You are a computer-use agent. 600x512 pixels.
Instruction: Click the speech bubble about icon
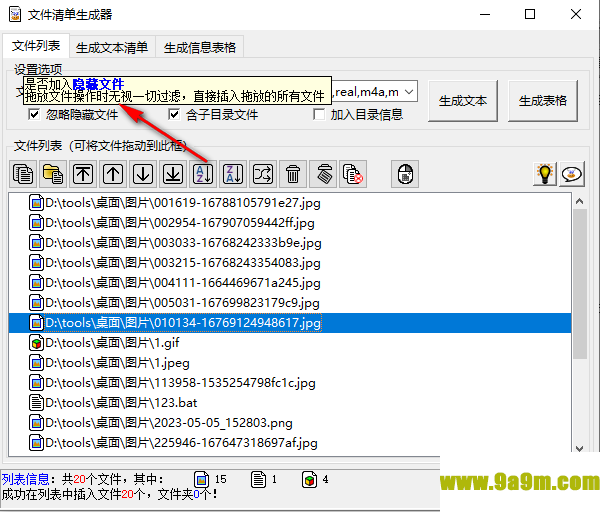click(572, 174)
